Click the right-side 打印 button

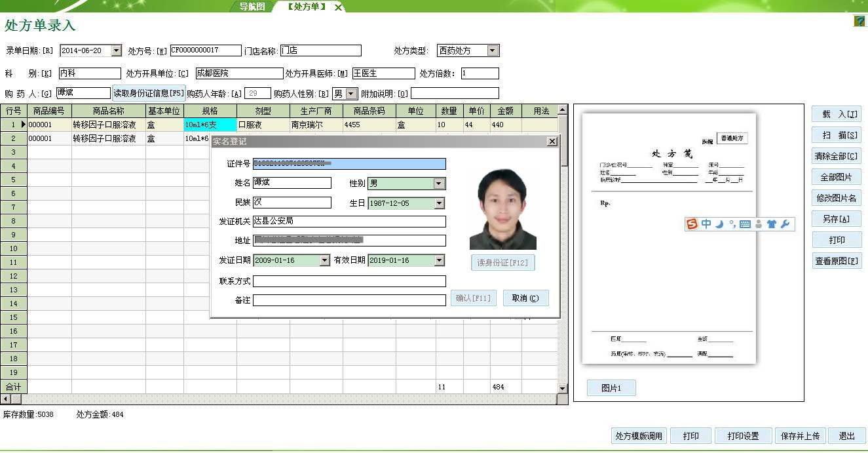tap(837, 240)
